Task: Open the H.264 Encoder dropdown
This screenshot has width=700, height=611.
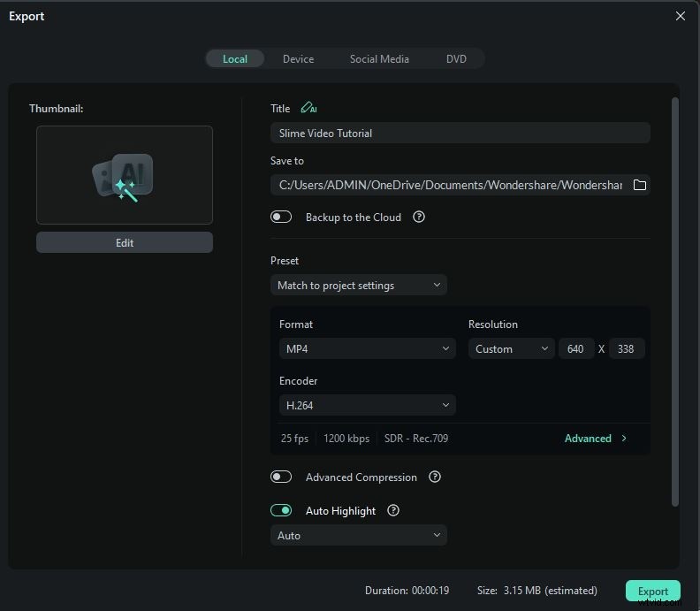Action: (367, 405)
